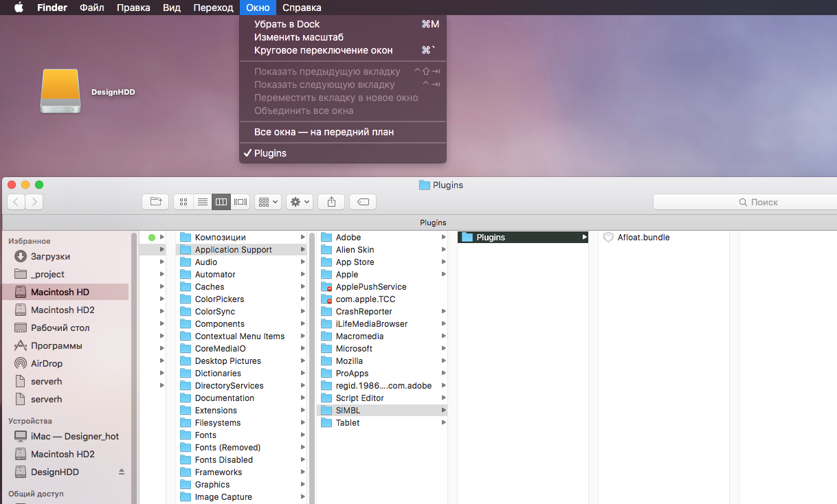Viewport: 837px width, 504px height.
Task: Open the Apple menu logo
Action: (x=19, y=8)
